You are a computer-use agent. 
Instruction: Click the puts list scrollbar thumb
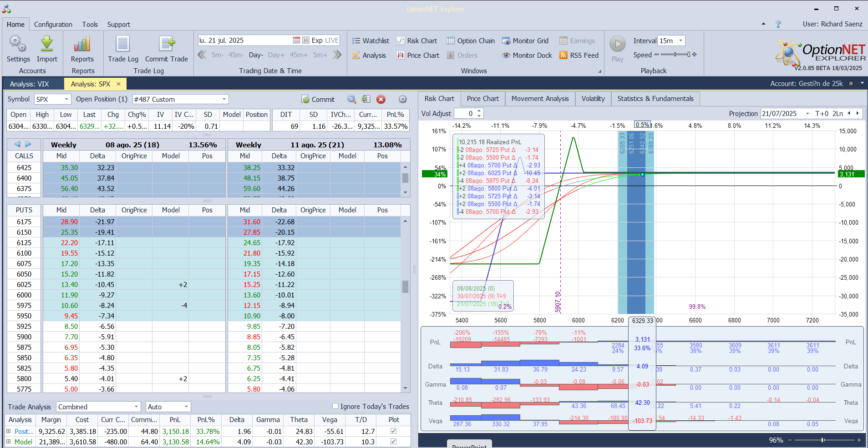pyautogui.click(x=405, y=287)
